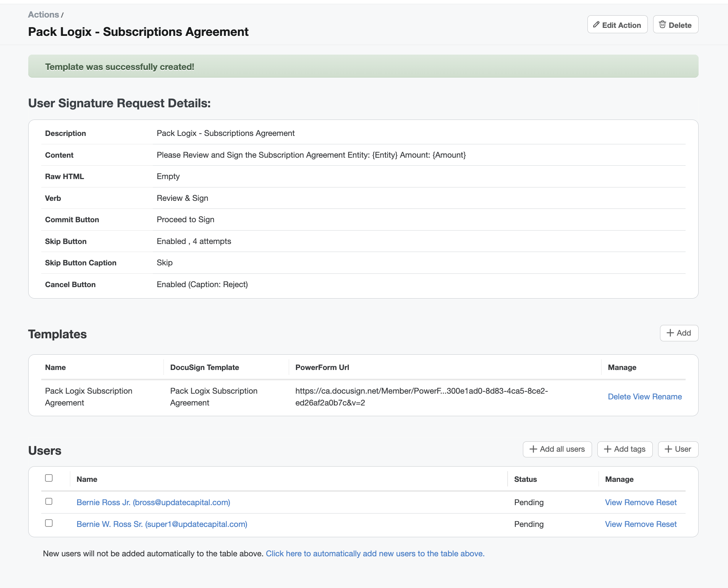The image size is (728, 588).
Task: Click the "PowerForm Url" column header
Action: click(322, 367)
